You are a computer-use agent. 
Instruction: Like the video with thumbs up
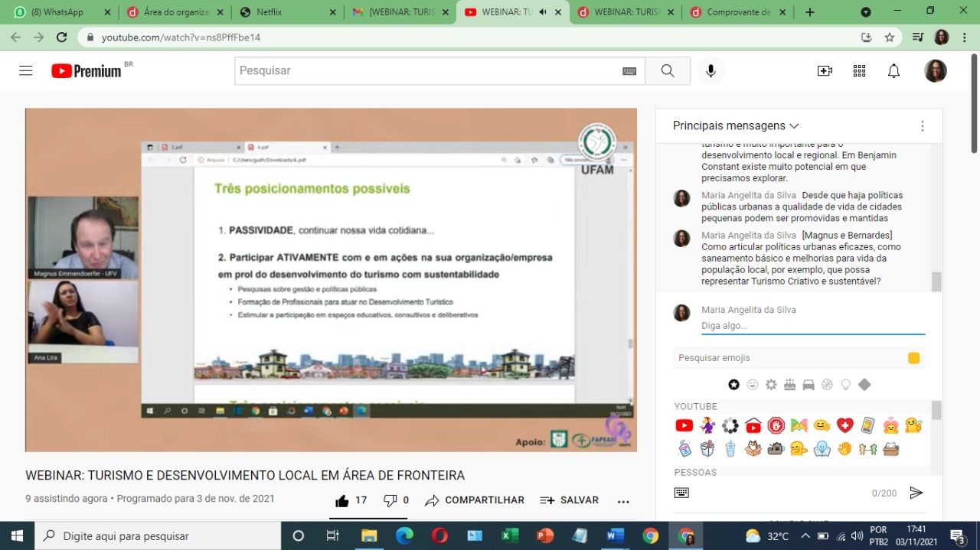[x=342, y=500]
